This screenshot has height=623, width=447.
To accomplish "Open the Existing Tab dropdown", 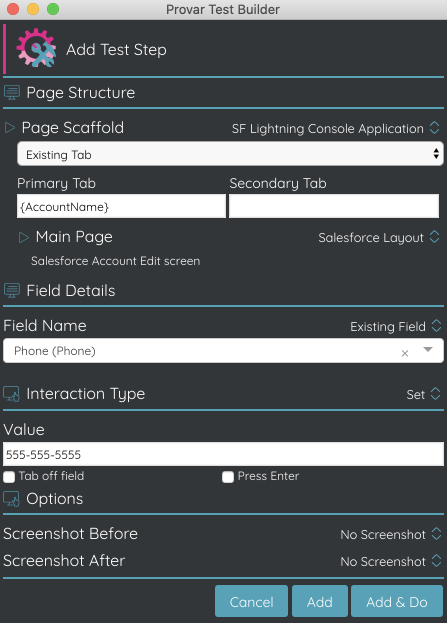I will point(230,154).
